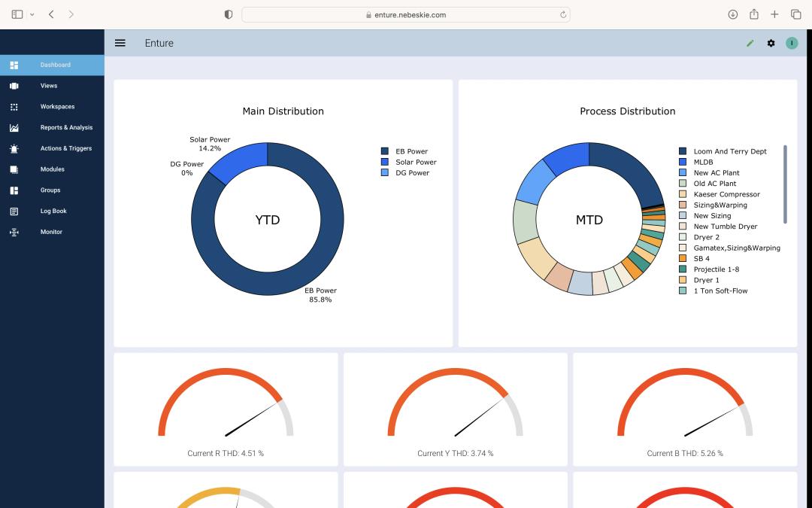Click the Current R THD: 4.51 % label
This screenshot has height=508, width=812.
226,454
